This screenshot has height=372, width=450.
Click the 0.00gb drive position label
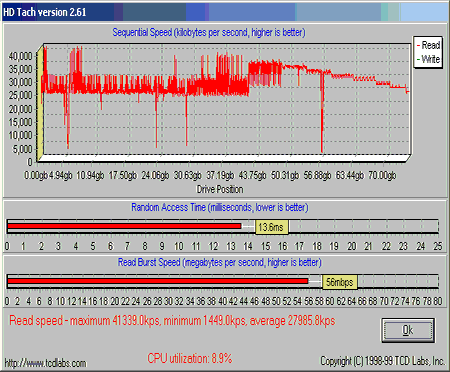[x=36, y=175]
